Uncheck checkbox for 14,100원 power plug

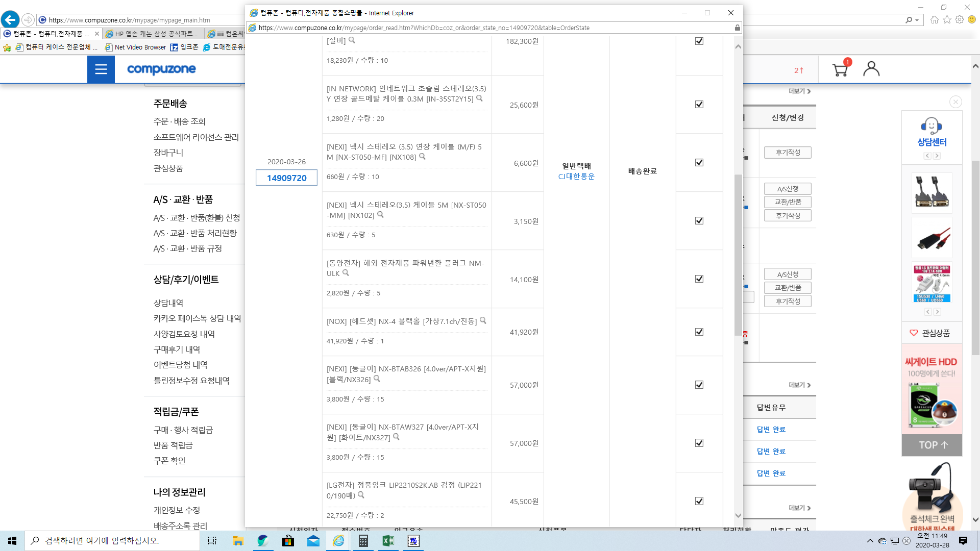699,279
